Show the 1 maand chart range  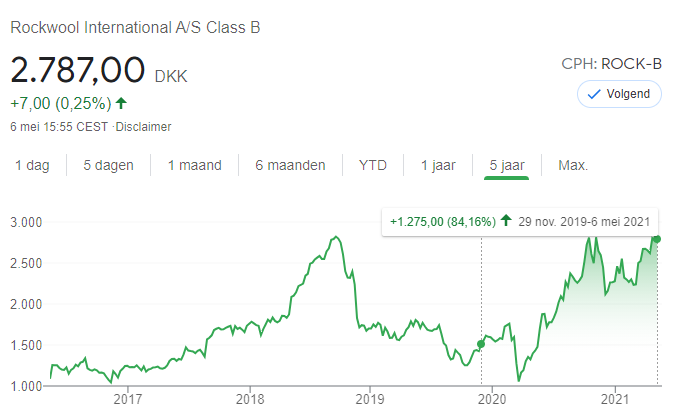pyautogui.click(x=194, y=165)
